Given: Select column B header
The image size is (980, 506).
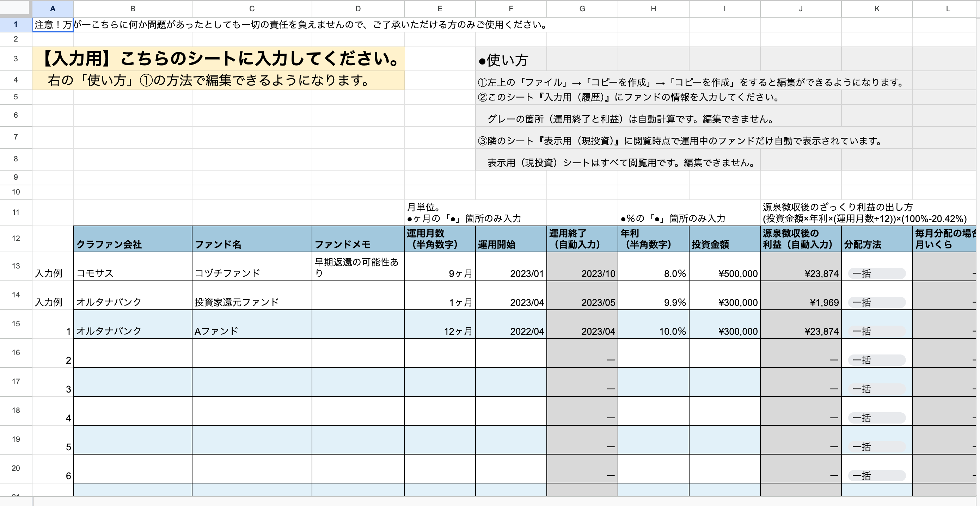Looking at the screenshot, I should (133, 9).
